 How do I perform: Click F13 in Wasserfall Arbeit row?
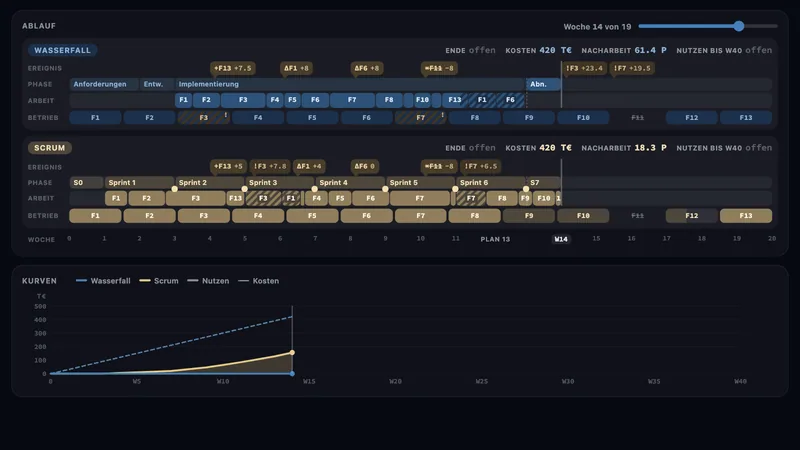(x=455, y=100)
